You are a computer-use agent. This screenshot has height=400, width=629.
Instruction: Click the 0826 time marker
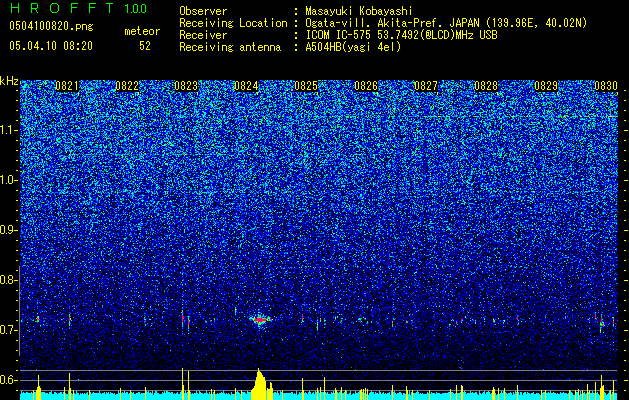(366, 86)
